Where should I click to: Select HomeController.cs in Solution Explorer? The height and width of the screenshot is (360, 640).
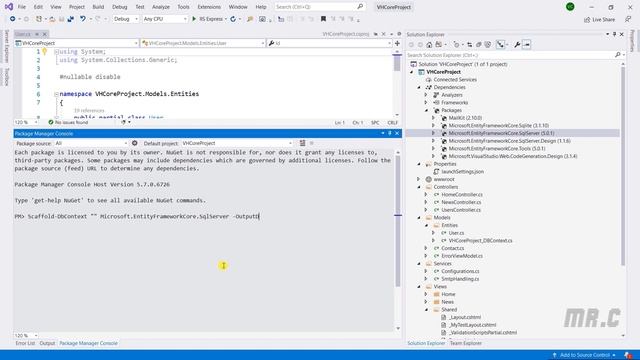[x=462, y=195]
